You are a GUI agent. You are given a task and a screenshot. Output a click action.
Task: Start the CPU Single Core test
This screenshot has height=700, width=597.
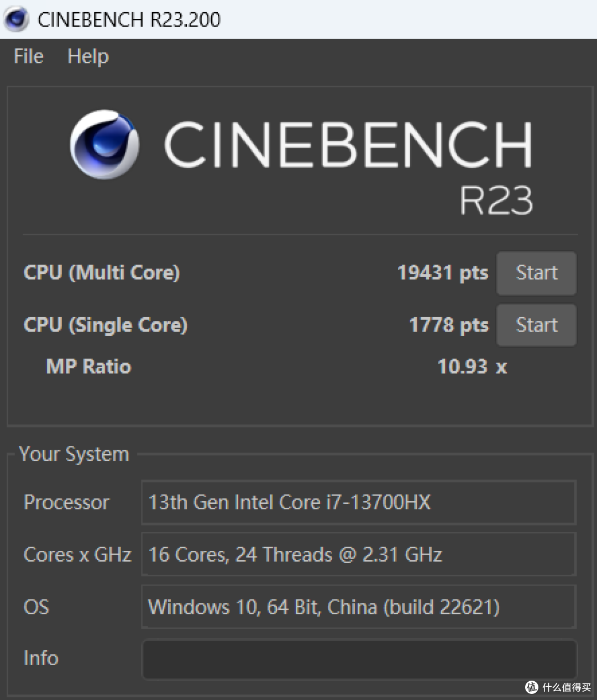tap(536, 325)
